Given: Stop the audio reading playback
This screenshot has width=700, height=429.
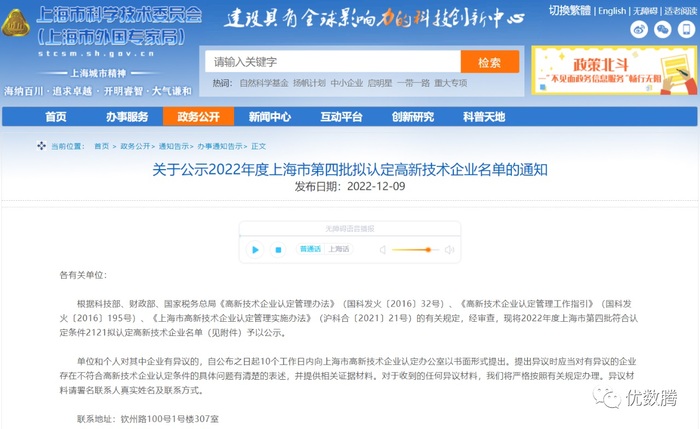Looking at the screenshot, I should pyautogui.click(x=278, y=250).
